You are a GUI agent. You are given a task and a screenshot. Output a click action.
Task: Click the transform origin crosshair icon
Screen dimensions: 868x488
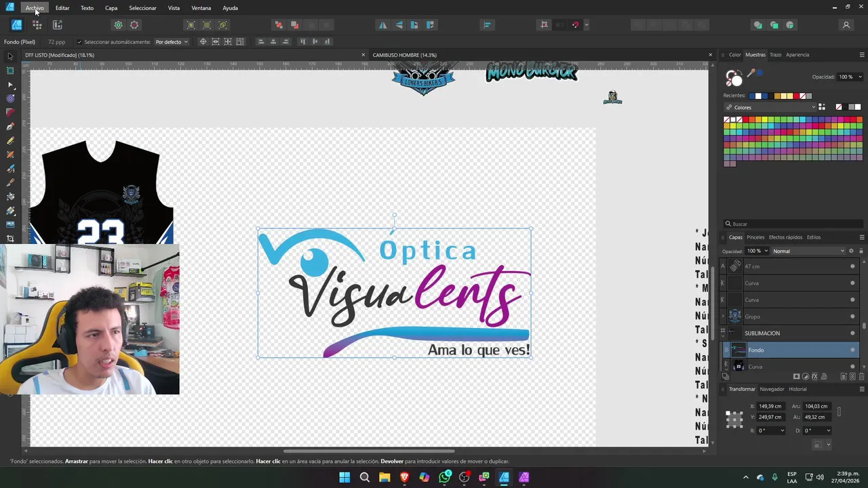tap(202, 42)
